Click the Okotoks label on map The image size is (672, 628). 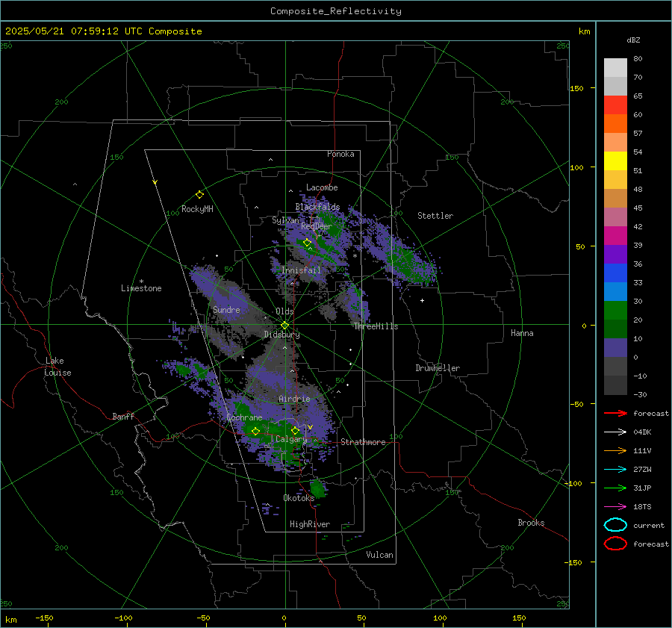point(299,497)
